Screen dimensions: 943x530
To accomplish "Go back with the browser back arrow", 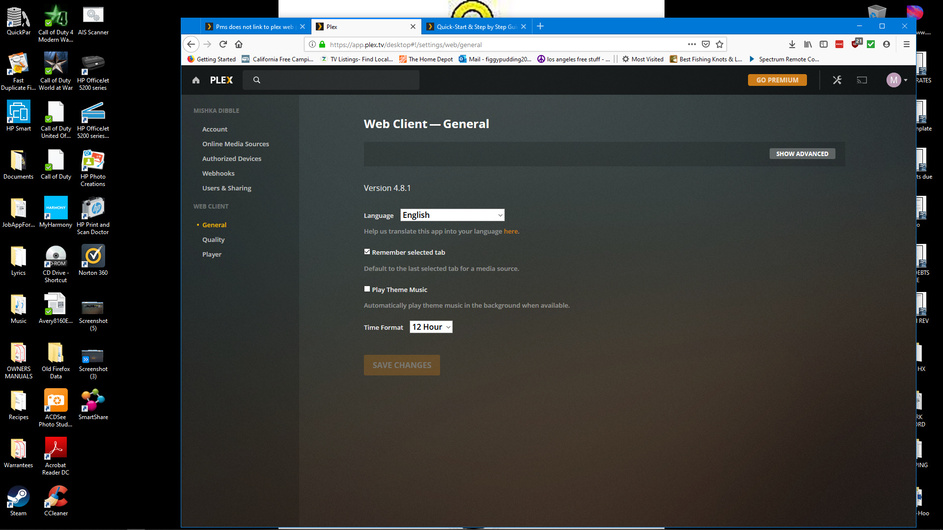I will point(191,44).
